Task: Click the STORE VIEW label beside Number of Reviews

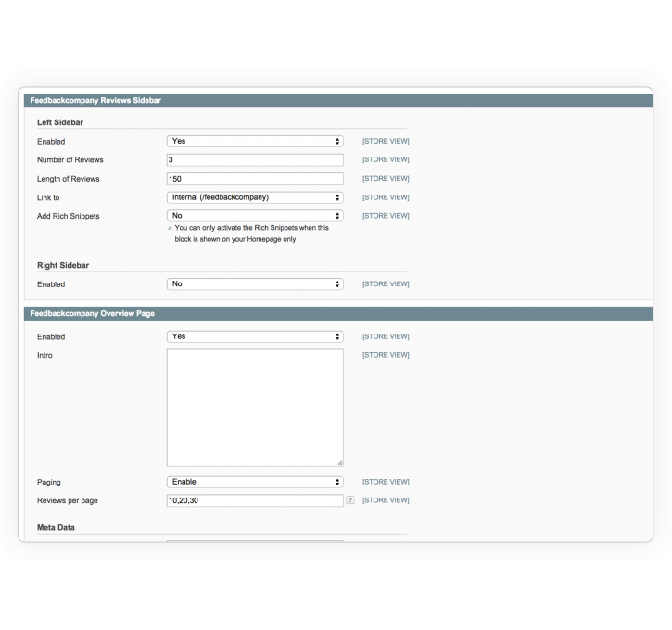Action: pyautogui.click(x=386, y=159)
